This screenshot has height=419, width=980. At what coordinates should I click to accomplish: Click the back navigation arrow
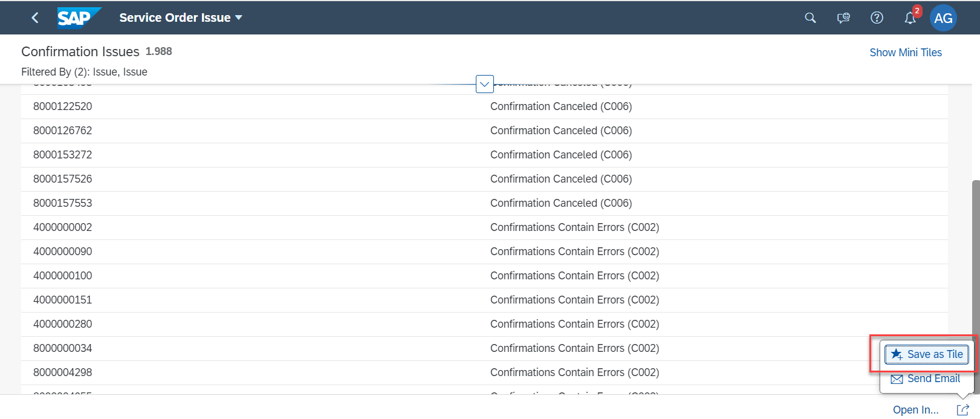(x=35, y=18)
